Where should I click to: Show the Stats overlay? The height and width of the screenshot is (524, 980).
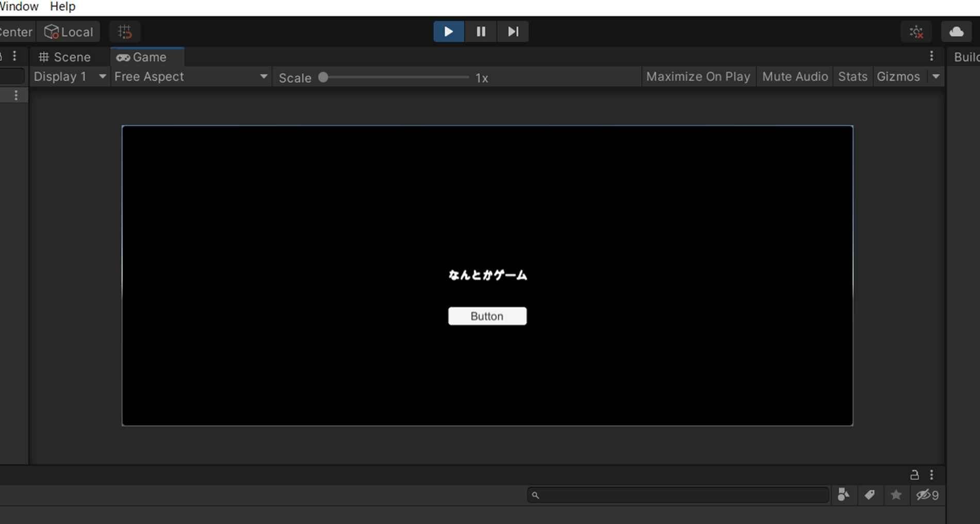pyautogui.click(x=852, y=76)
